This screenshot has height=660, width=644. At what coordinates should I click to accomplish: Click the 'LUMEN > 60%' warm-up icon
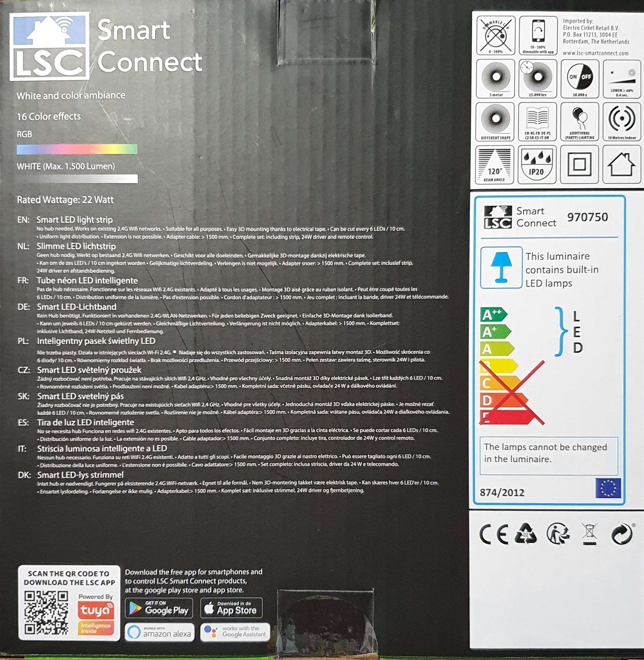tap(622, 79)
